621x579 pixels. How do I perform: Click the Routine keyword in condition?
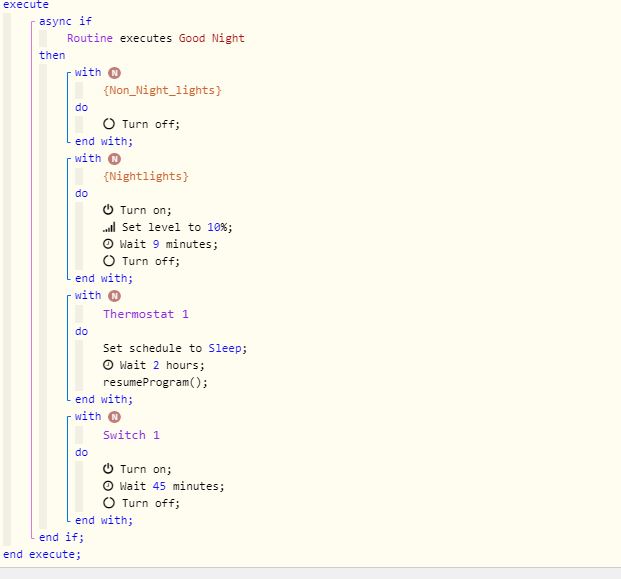[90, 38]
